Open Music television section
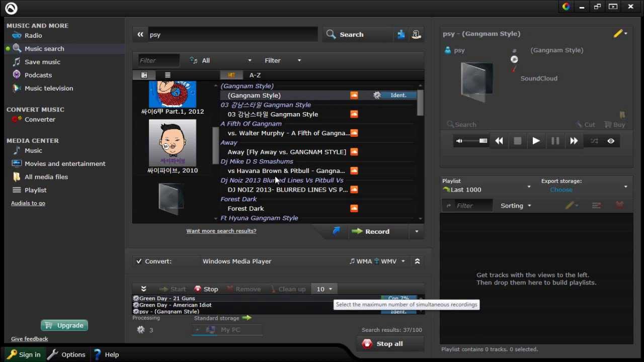 49,88
